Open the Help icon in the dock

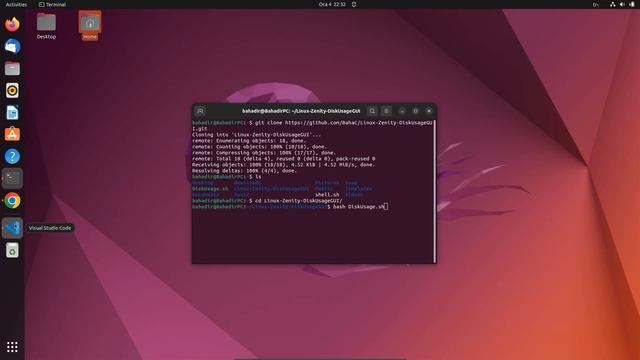click(x=12, y=156)
